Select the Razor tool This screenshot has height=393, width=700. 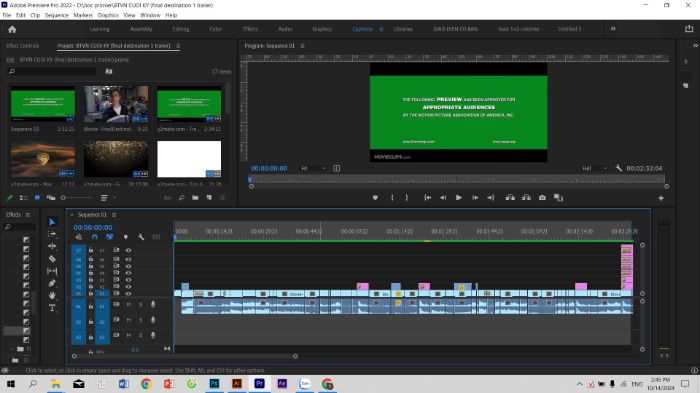click(x=52, y=259)
